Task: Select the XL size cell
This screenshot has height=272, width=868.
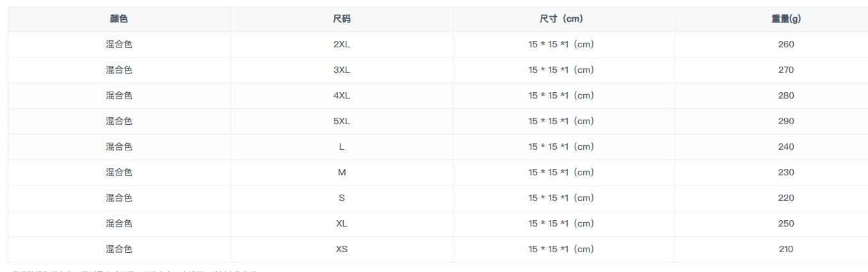Action: [342, 224]
